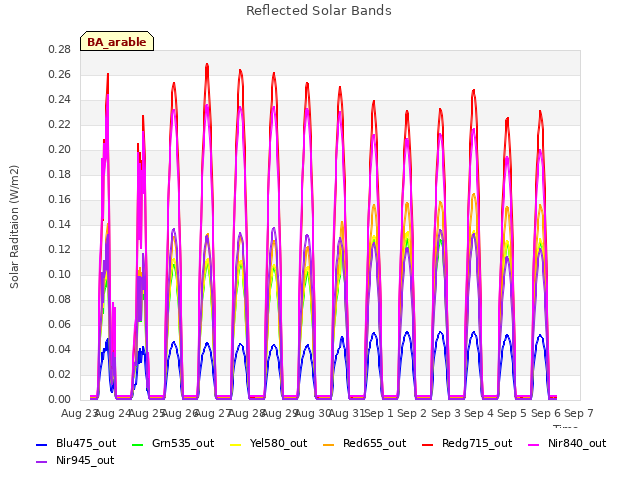640x480 pixels.
Task: Click the Reflected Solar Bands chart title
Action: tap(319, 11)
